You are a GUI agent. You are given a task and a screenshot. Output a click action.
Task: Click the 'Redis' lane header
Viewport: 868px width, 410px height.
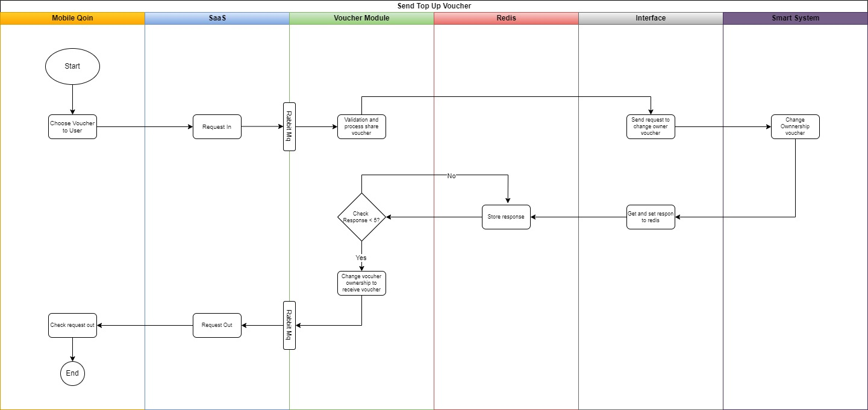pyautogui.click(x=506, y=18)
